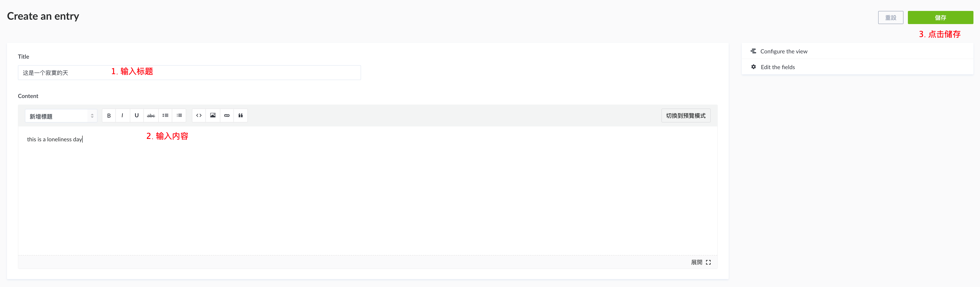Apply strikethrough formatting
Image resolution: width=980 pixels, height=287 pixels.
click(151, 116)
